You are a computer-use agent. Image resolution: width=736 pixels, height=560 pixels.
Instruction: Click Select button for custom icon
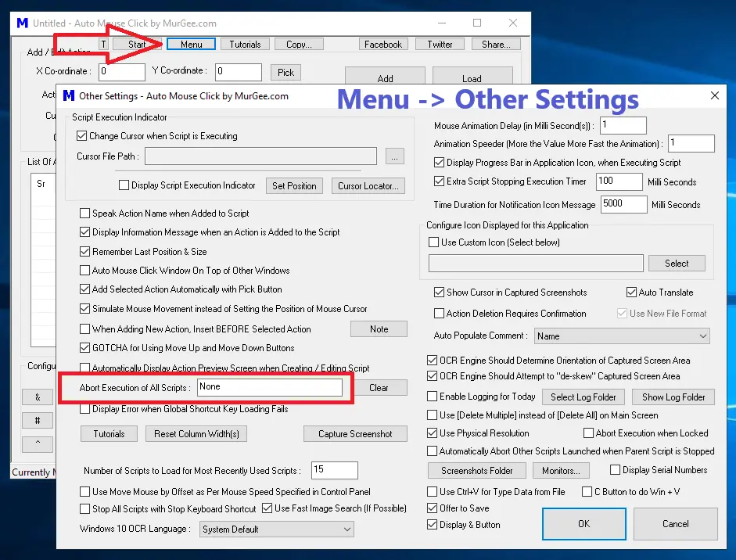point(677,264)
